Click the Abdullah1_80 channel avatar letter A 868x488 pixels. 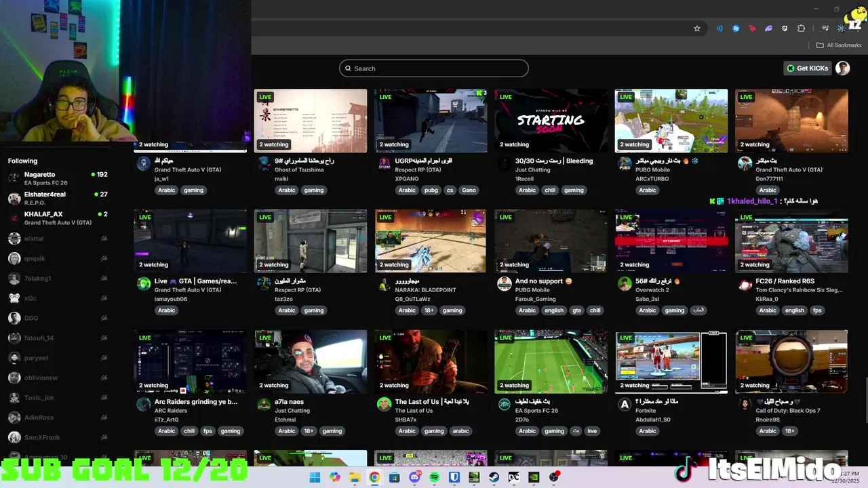625,405
